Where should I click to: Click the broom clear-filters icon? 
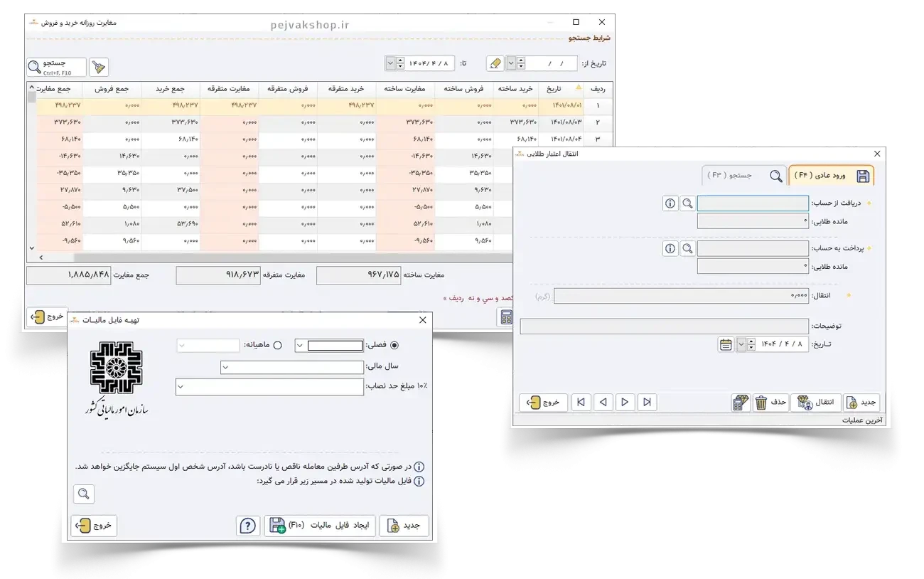tap(100, 67)
